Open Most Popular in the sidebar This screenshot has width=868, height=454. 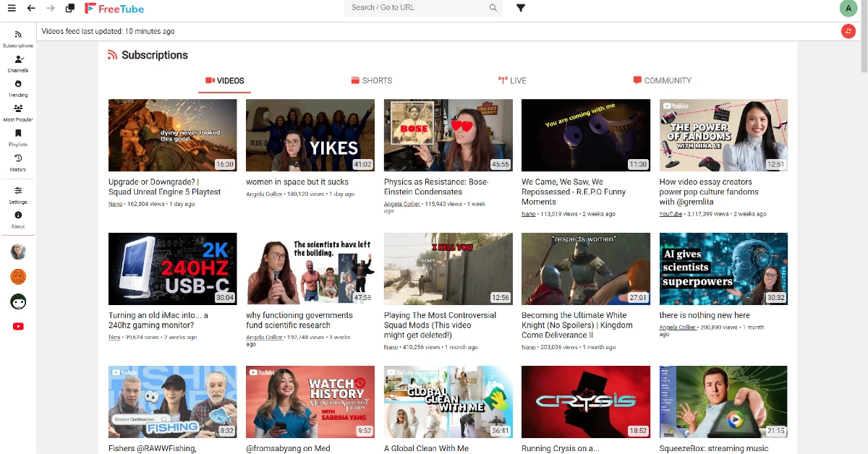18,113
